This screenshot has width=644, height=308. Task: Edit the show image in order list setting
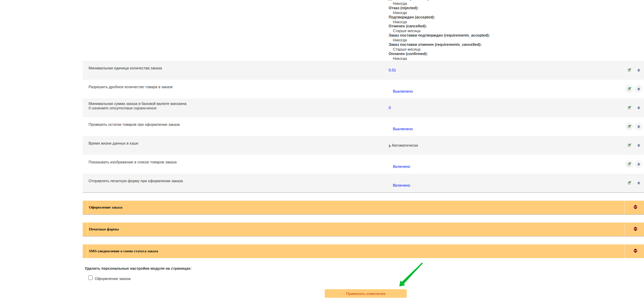tap(629, 164)
